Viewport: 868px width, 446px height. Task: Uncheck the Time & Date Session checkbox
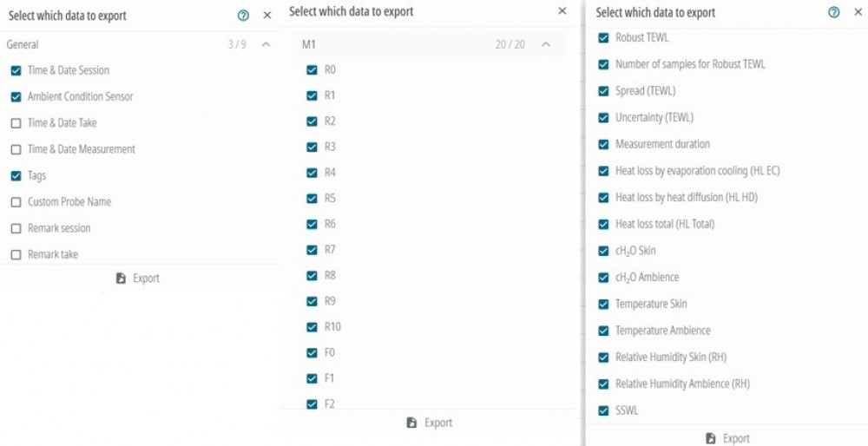pyautogui.click(x=16, y=70)
